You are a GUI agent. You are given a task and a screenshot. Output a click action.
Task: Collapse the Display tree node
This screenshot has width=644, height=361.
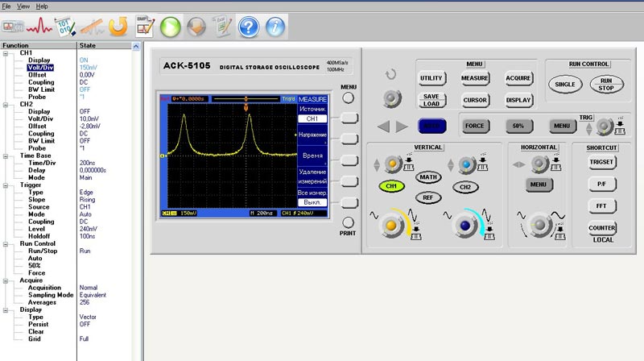(x=6, y=310)
